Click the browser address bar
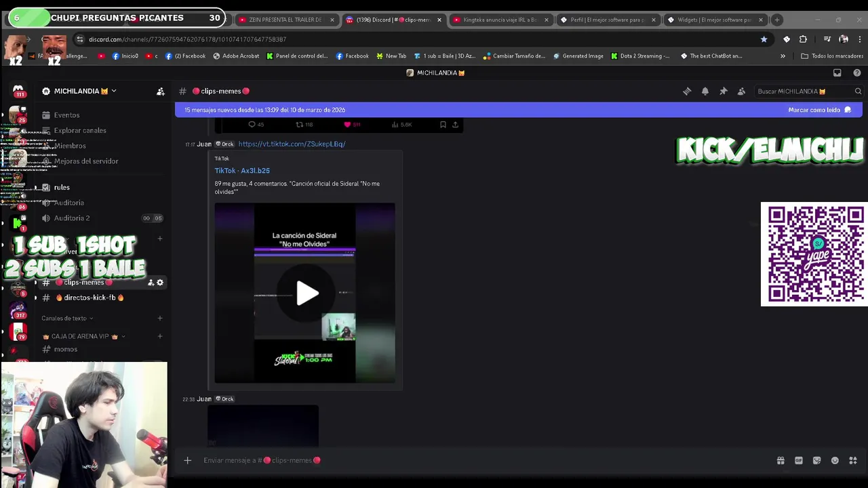 point(420,39)
